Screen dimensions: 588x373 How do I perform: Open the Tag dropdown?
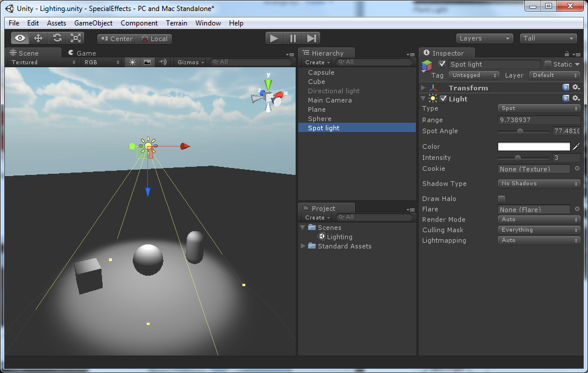(x=474, y=75)
